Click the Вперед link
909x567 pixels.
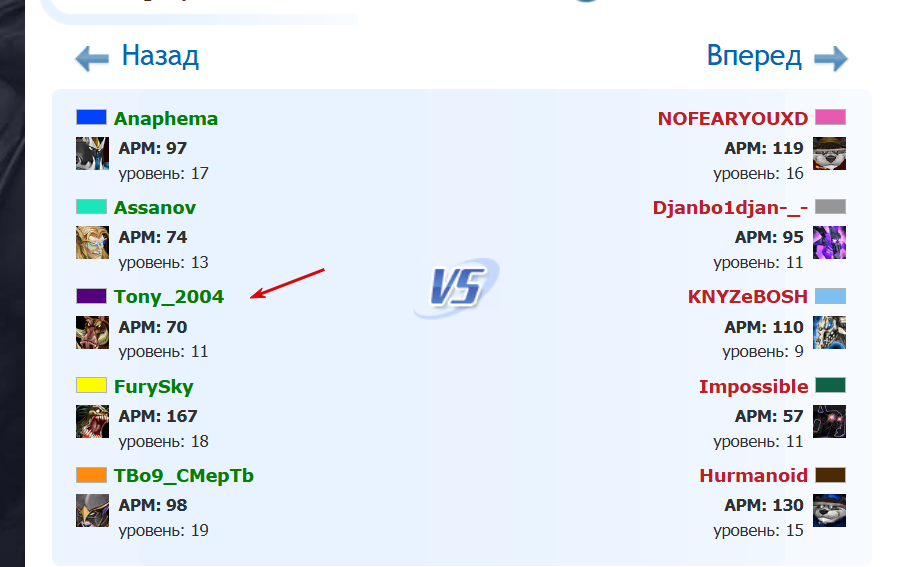[x=754, y=56]
